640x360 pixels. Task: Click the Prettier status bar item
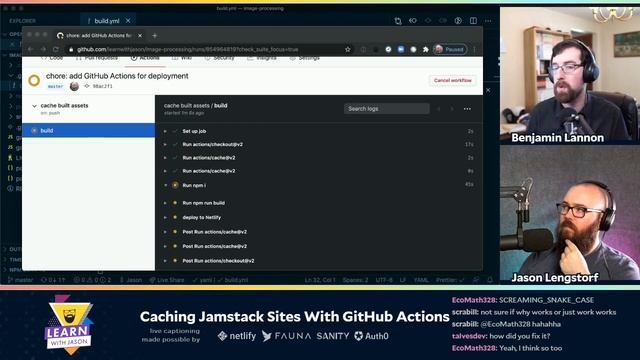(450, 280)
